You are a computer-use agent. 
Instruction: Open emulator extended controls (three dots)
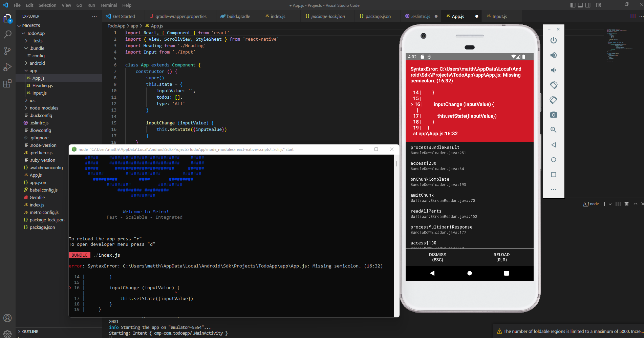pos(554,190)
